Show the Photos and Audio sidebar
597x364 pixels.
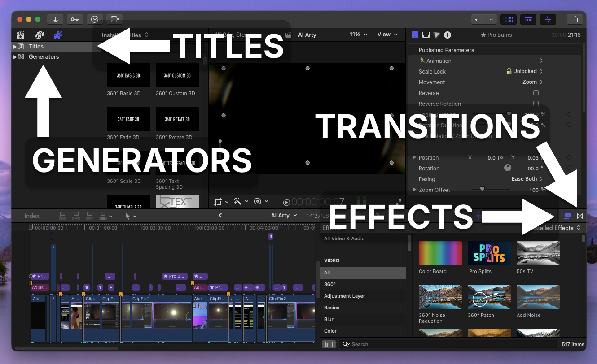(x=40, y=35)
